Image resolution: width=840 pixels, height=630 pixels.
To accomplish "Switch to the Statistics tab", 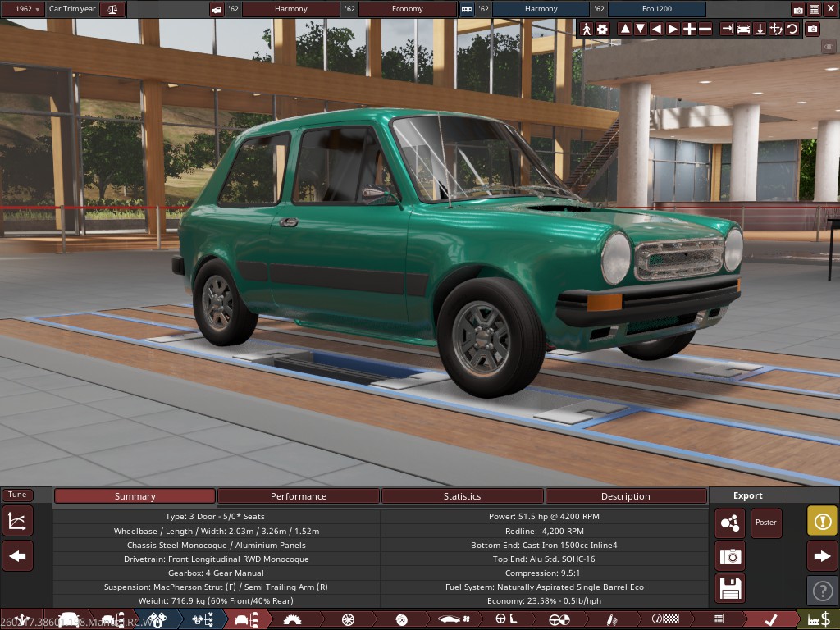I will pyautogui.click(x=463, y=496).
